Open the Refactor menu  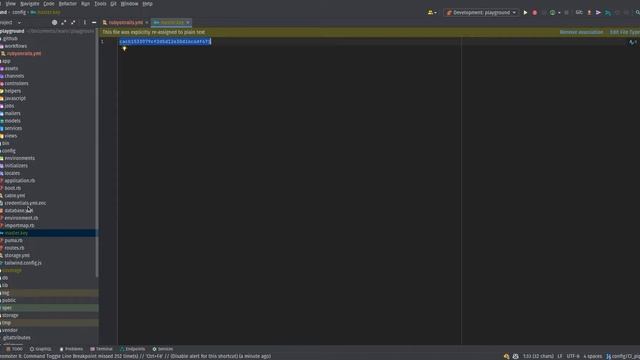67,4
